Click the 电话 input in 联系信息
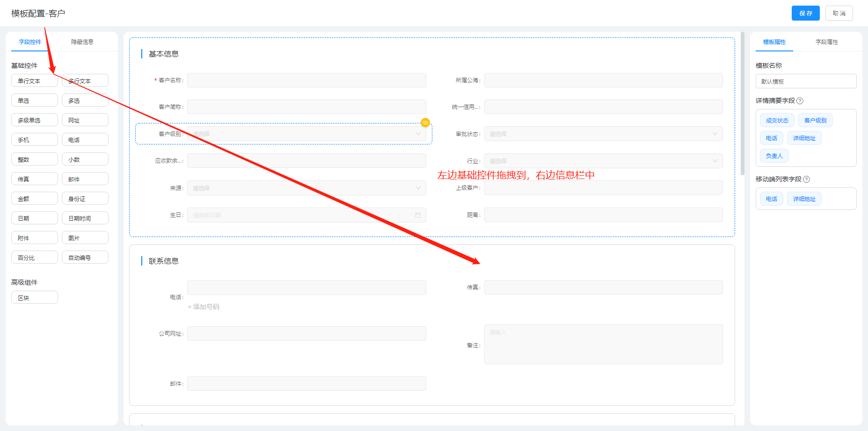This screenshot has width=868, height=431. 306,287
